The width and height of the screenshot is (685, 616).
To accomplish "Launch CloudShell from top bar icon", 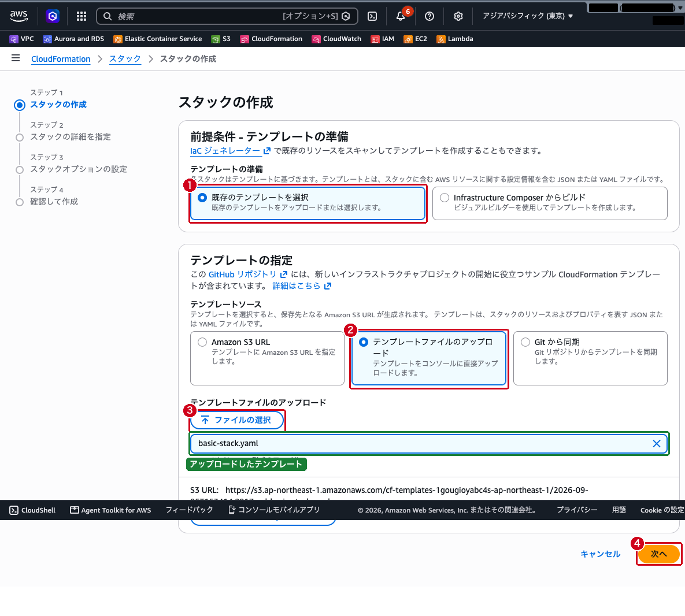I will point(372,16).
